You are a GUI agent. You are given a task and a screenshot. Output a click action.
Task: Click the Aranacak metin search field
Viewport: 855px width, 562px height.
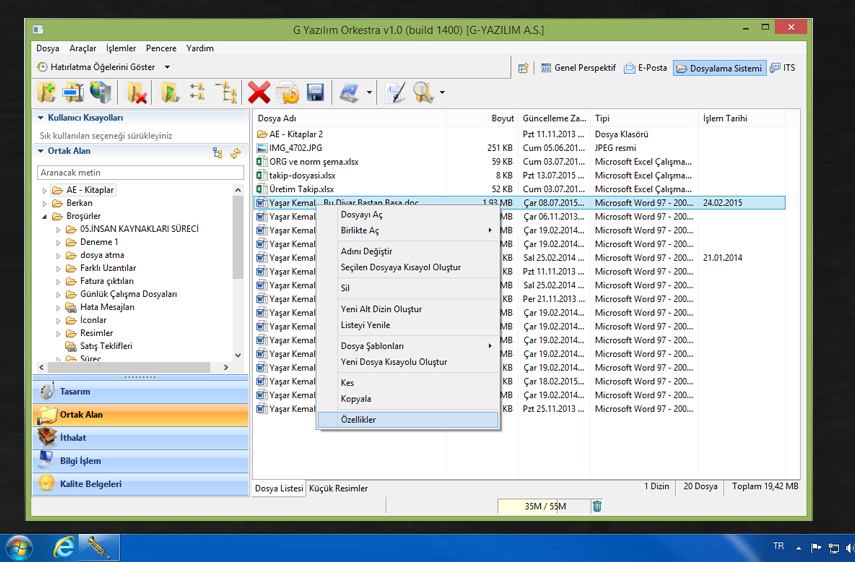click(x=139, y=173)
